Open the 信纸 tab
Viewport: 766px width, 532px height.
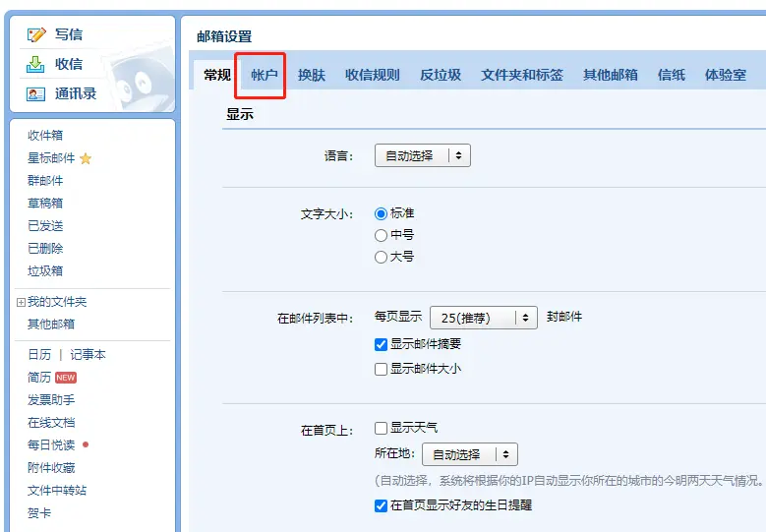672,75
